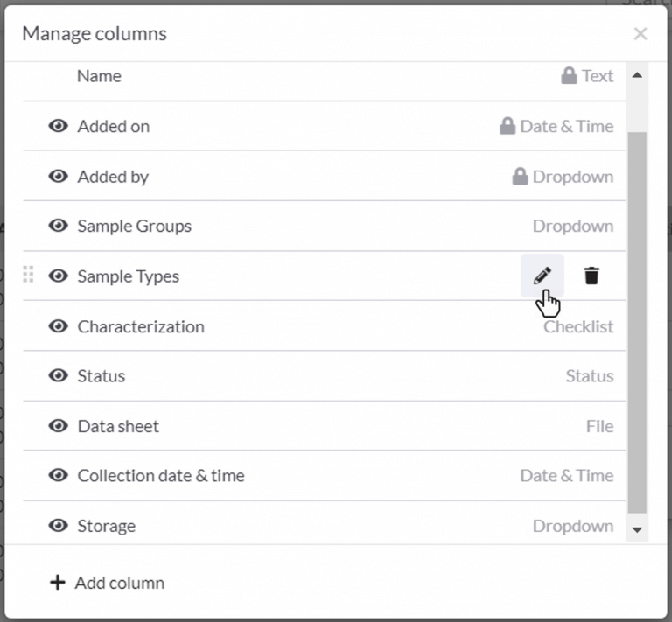Delete the Sample Types column via trash icon
672x622 pixels.
coord(591,276)
